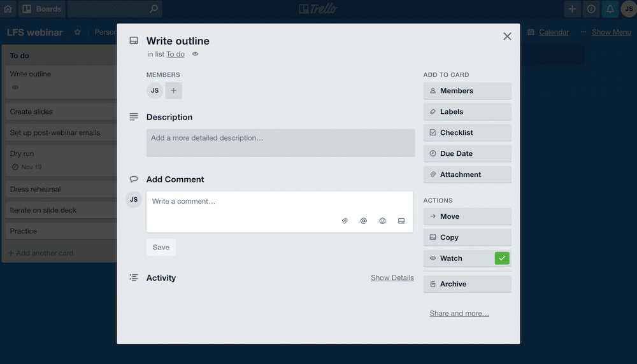
Task: Star the LFS webinar board
Action: point(78,32)
